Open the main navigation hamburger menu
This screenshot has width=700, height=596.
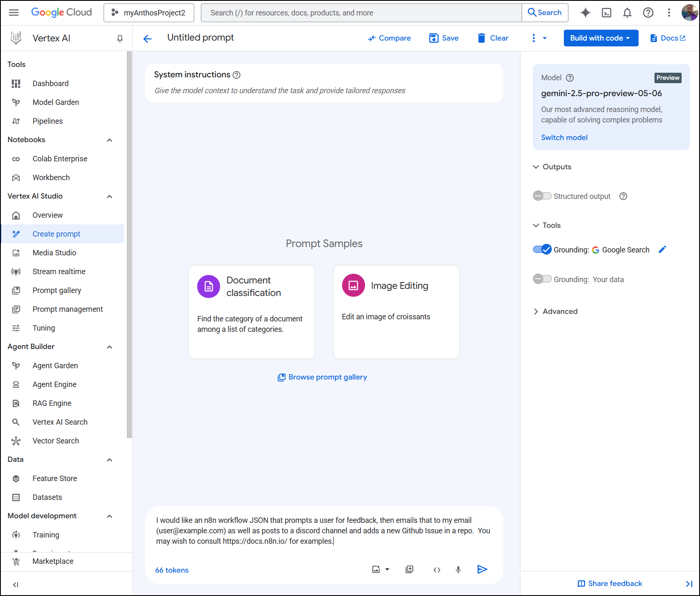pos(14,13)
